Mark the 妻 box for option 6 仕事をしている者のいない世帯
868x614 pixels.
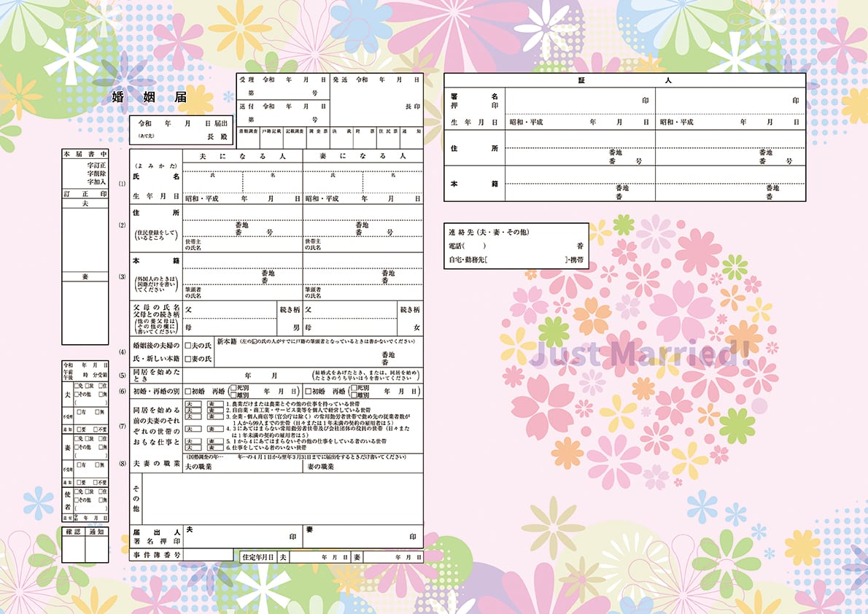click(215, 446)
